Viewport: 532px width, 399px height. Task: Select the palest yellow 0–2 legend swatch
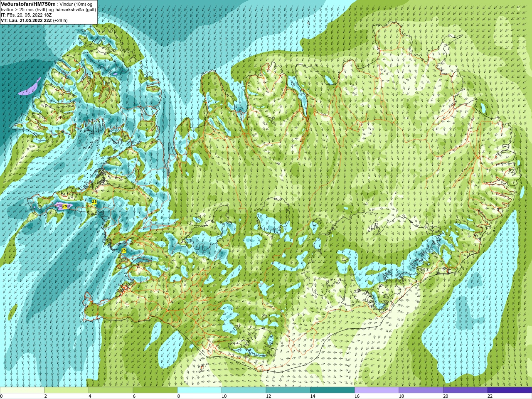tap(22, 390)
